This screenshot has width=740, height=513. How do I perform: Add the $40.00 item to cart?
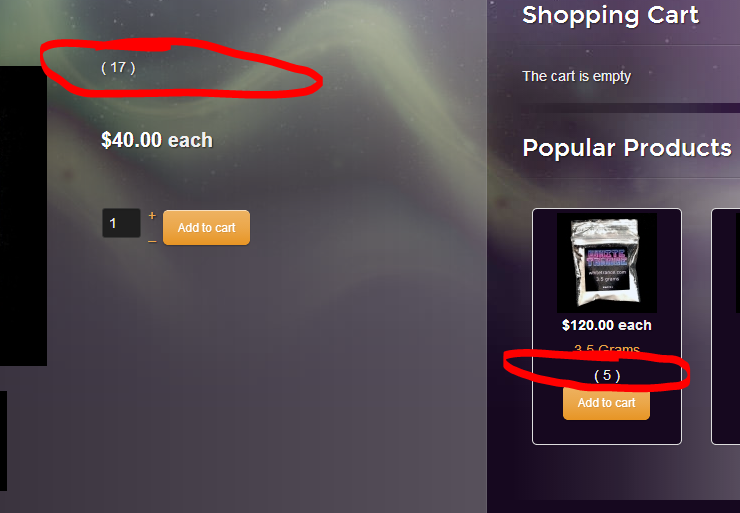point(206,227)
